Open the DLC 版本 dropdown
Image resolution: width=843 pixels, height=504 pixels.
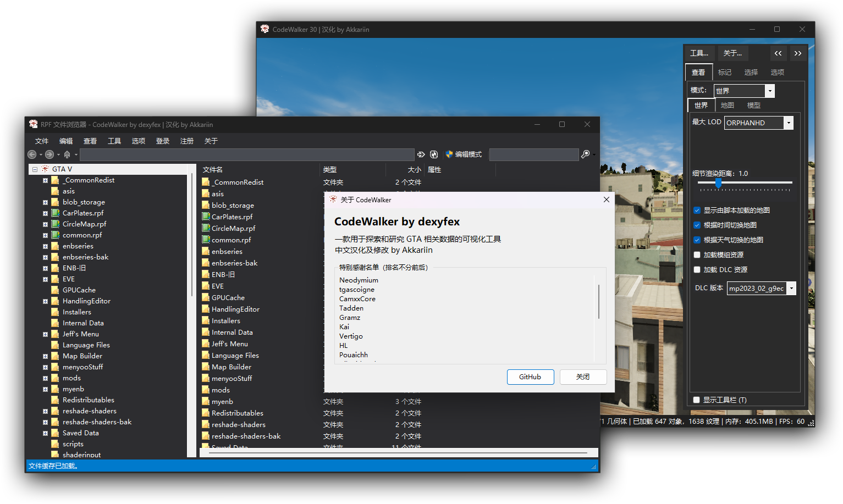762,288
